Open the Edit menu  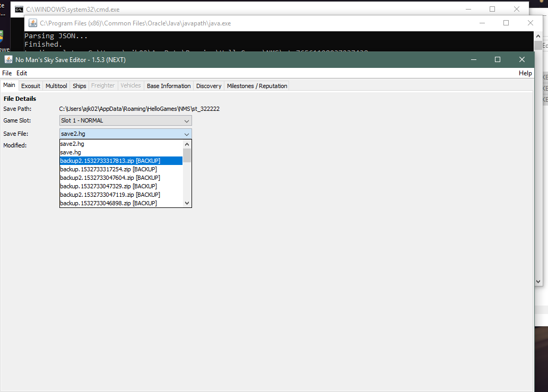(22, 73)
